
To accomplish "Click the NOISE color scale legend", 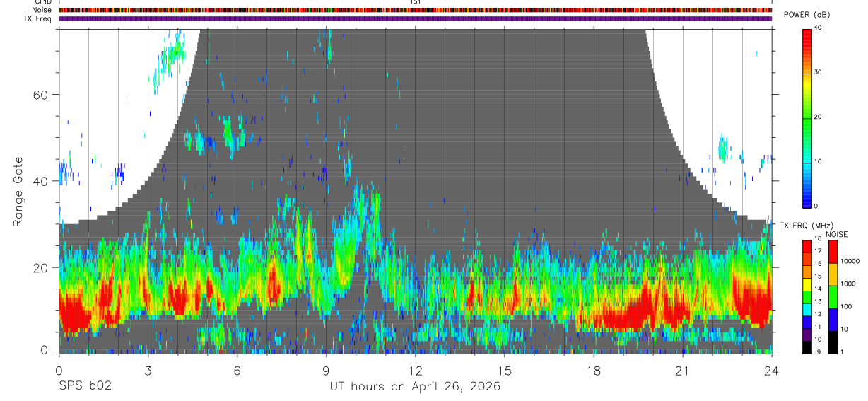I will tap(832, 296).
